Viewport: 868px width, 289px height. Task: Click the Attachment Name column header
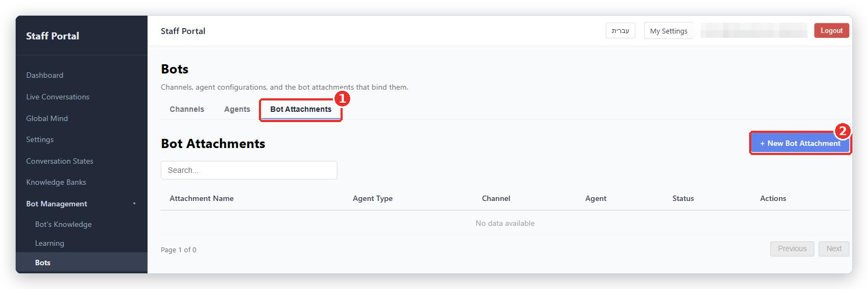pos(202,198)
